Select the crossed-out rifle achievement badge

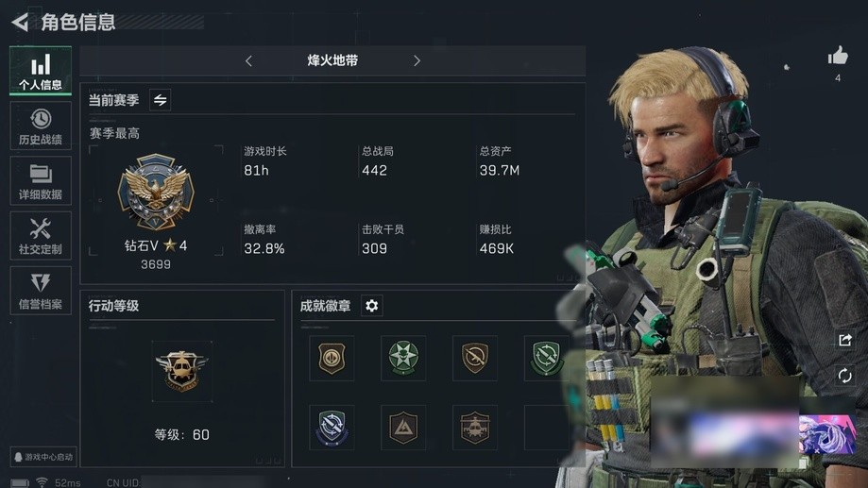[x=475, y=358]
